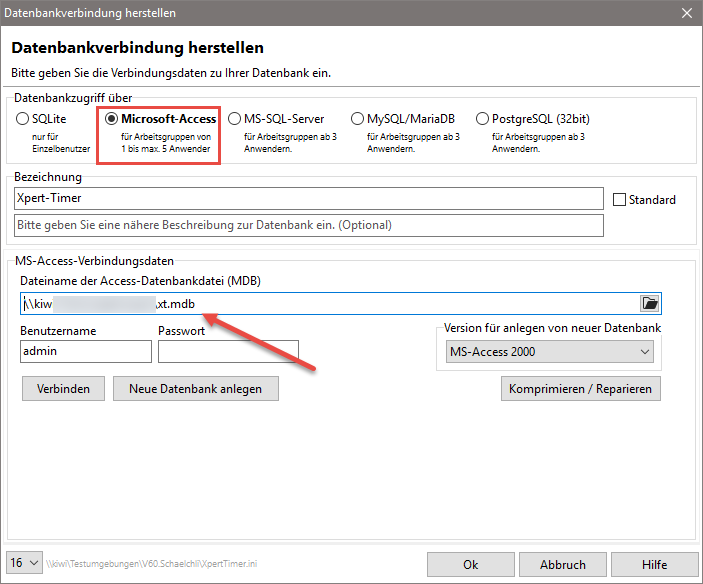
Task: Click the Benutzername field containing admin
Action: coord(85,351)
